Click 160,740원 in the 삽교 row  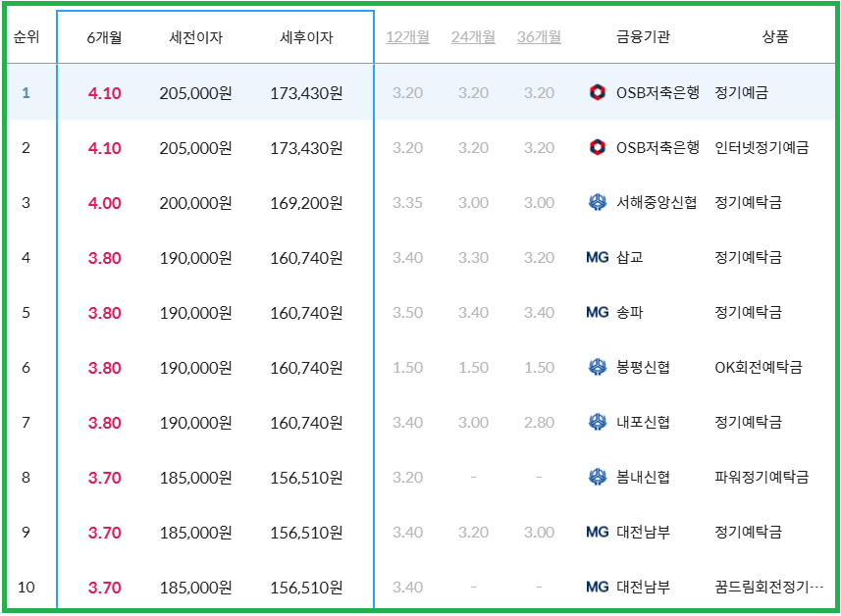(306, 258)
